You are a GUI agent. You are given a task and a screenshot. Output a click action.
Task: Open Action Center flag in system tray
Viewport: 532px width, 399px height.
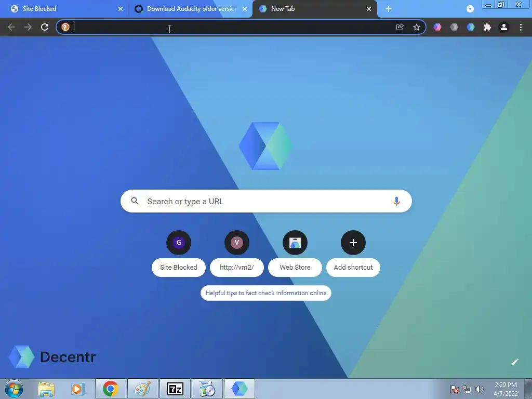pos(455,389)
